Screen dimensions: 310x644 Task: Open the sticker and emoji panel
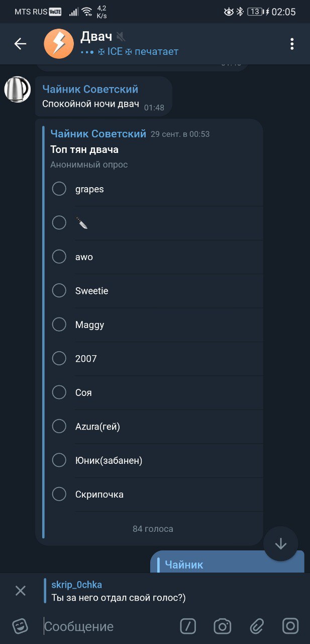20,626
